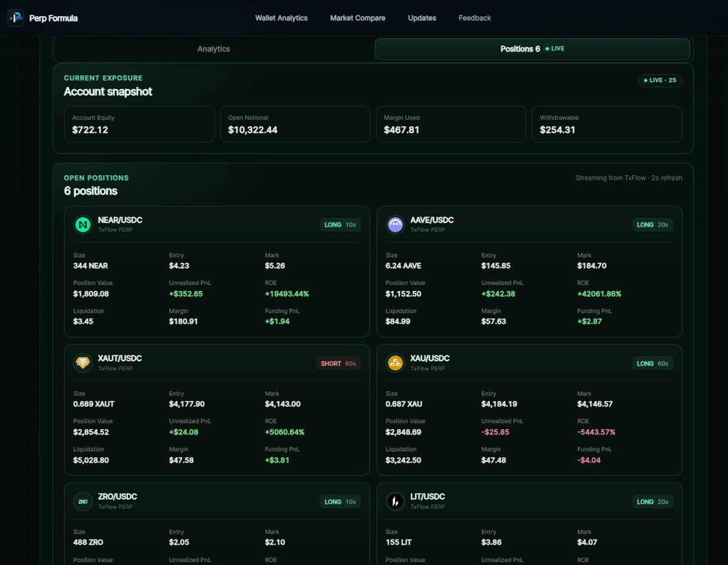
Task: Click NEAR margin value $180.91
Action: (x=183, y=321)
